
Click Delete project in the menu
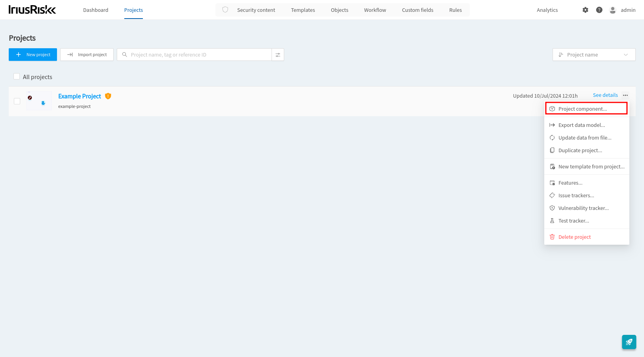pos(587,237)
